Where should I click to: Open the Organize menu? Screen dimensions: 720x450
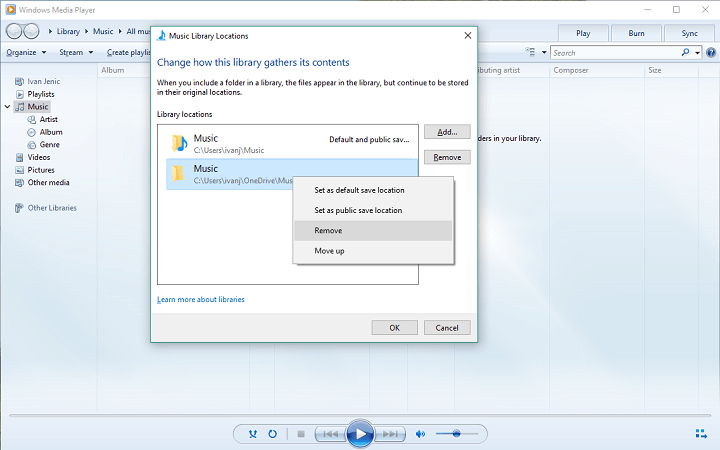[26, 52]
